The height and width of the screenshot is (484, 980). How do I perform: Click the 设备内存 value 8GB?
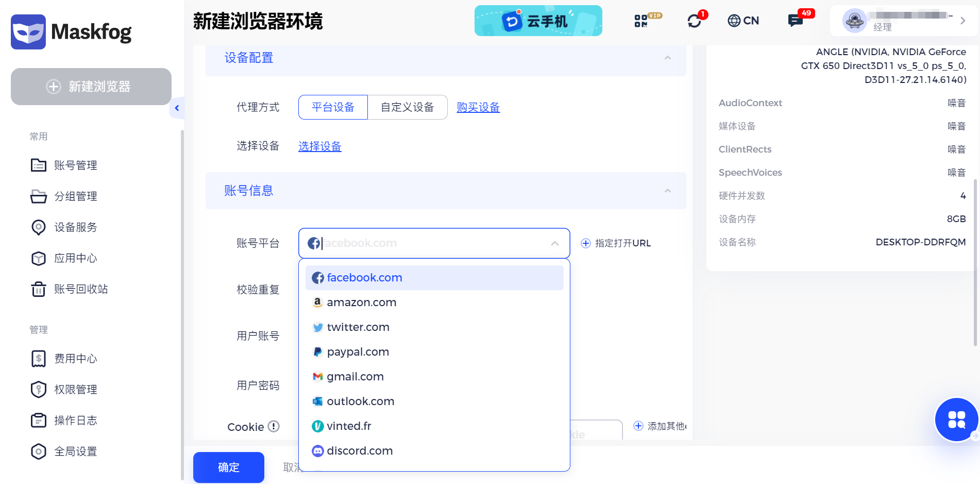(956, 219)
